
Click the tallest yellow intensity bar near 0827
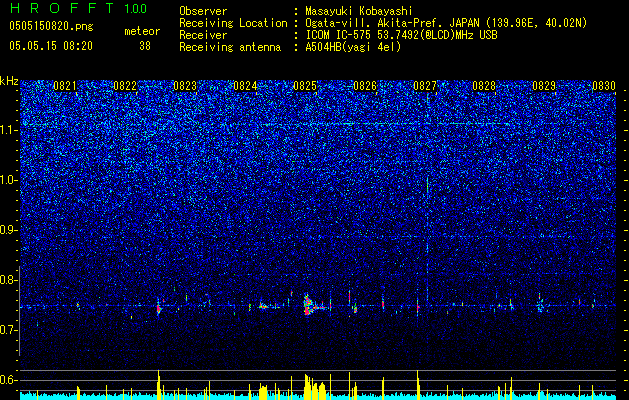click(x=418, y=384)
